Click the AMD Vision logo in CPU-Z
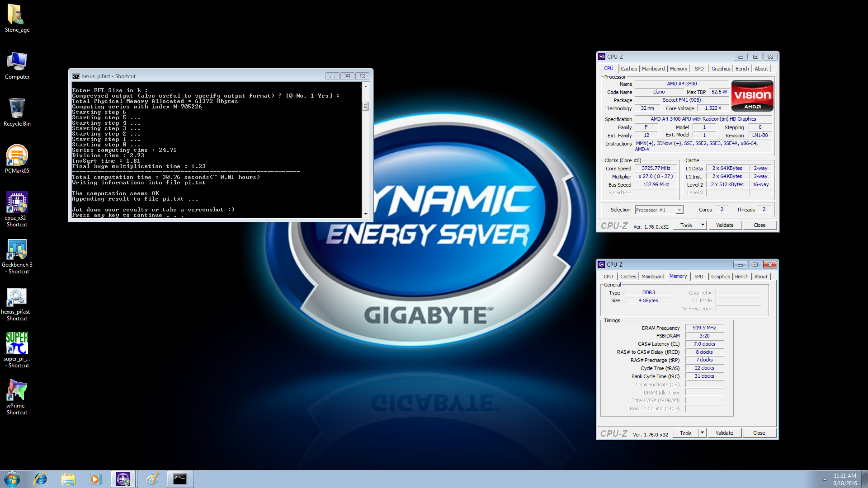Viewport: 868px width, 488px height. click(752, 96)
